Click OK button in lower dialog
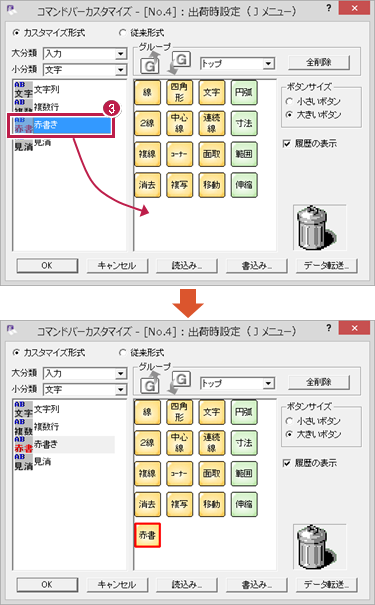 click(x=47, y=585)
